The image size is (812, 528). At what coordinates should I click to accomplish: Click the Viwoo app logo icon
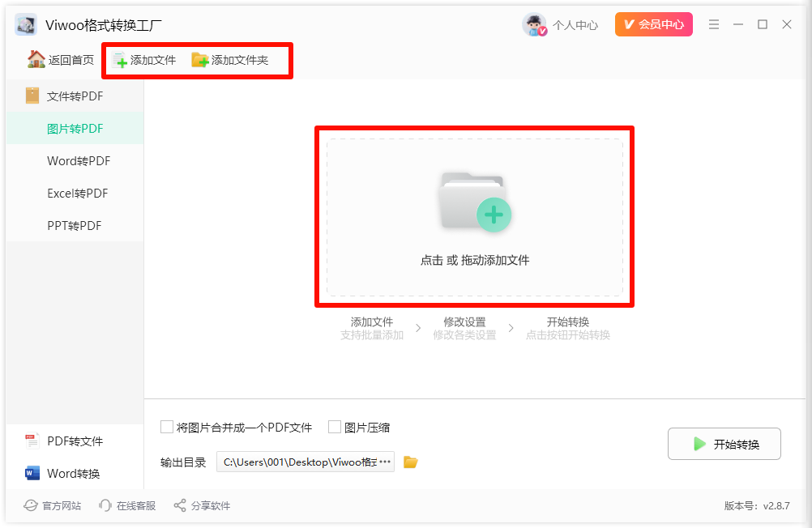[26, 24]
